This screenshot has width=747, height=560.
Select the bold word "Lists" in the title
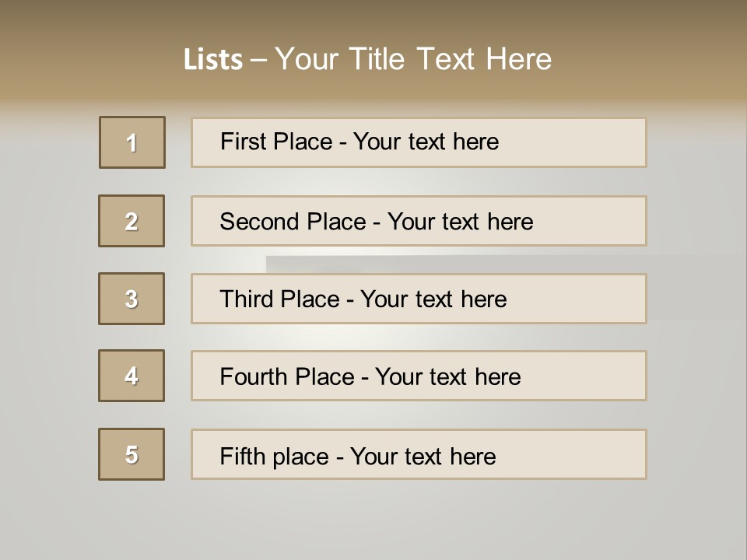(213, 60)
